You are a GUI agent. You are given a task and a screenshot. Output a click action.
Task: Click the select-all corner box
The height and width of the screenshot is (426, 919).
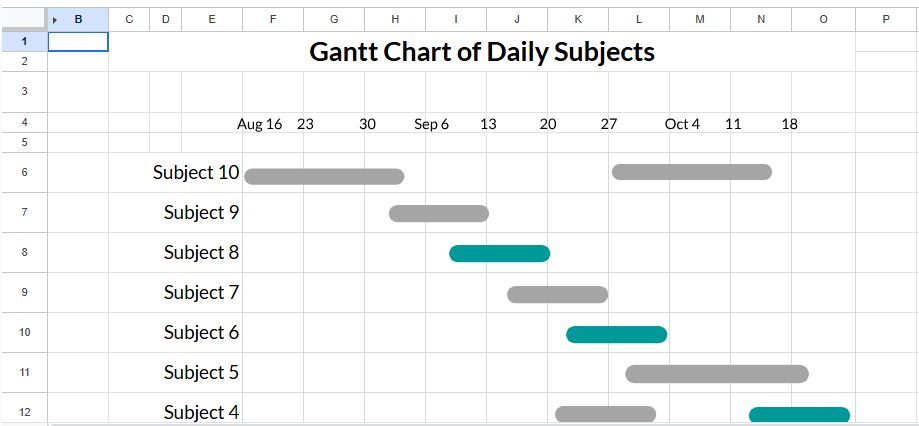coord(23,19)
